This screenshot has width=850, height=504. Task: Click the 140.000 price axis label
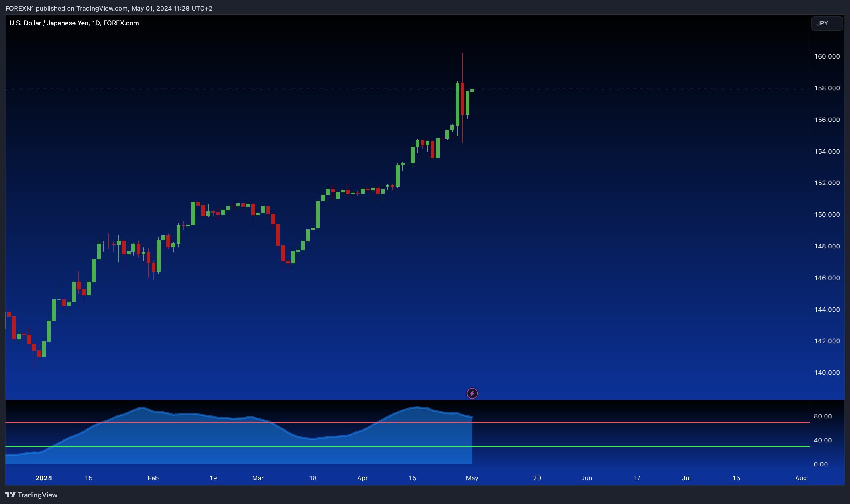click(827, 373)
